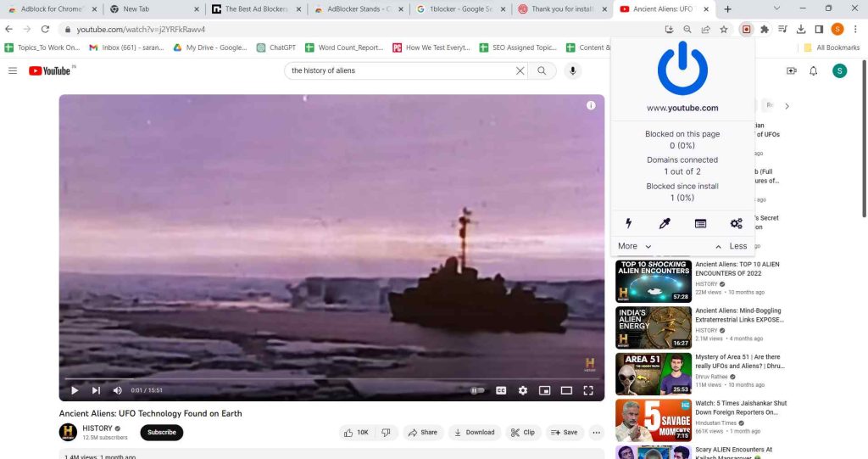868x459 pixels.
Task: Open the Chrome extensions puzzle icon
Action: coord(765,30)
